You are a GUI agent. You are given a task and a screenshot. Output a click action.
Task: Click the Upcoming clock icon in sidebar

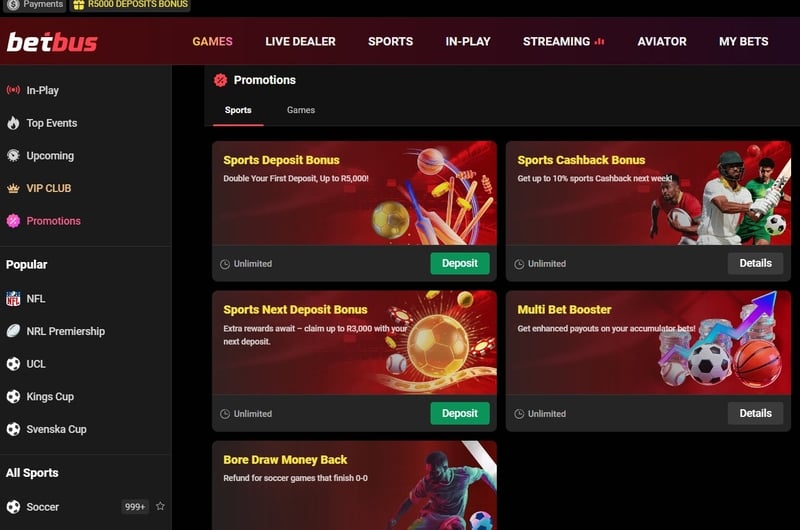[13, 156]
